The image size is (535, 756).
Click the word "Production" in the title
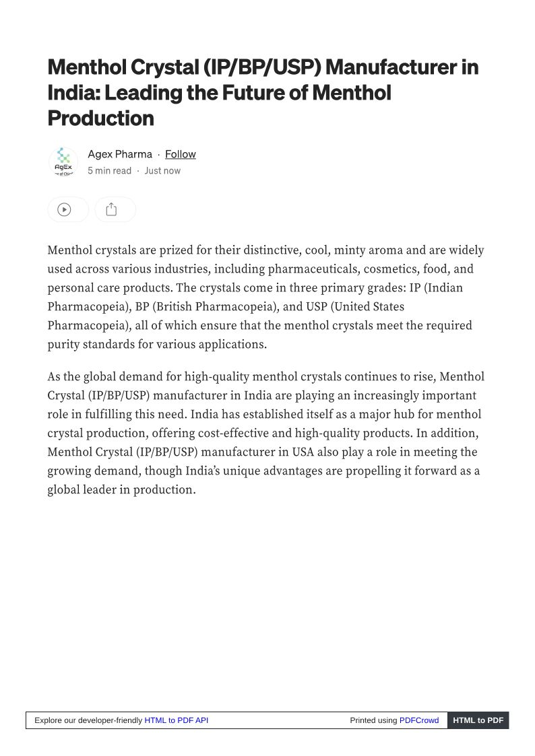pos(100,118)
